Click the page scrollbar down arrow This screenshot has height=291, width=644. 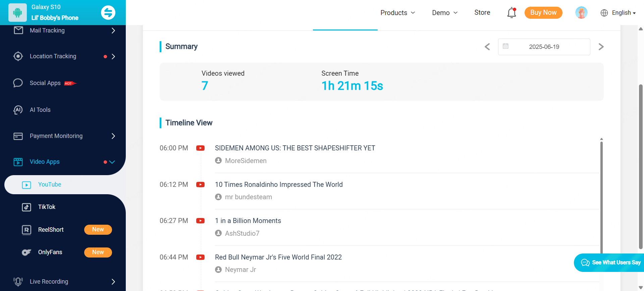641,287
